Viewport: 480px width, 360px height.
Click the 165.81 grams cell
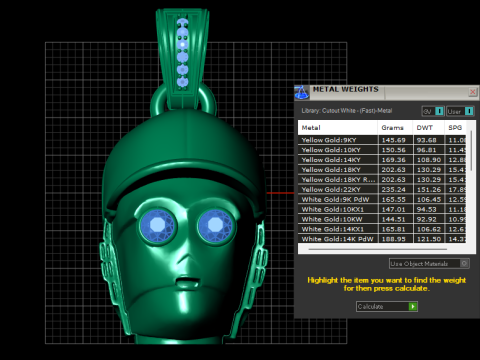tap(395, 229)
